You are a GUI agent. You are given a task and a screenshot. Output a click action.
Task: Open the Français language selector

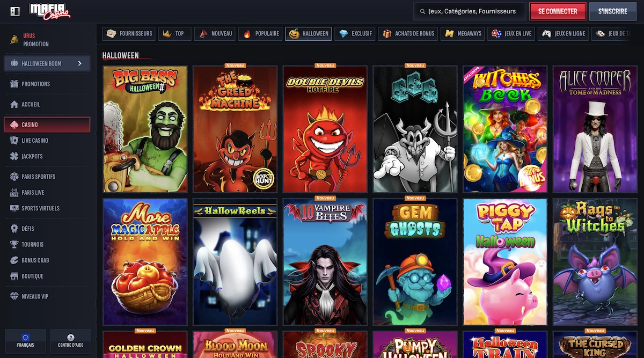point(25,341)
